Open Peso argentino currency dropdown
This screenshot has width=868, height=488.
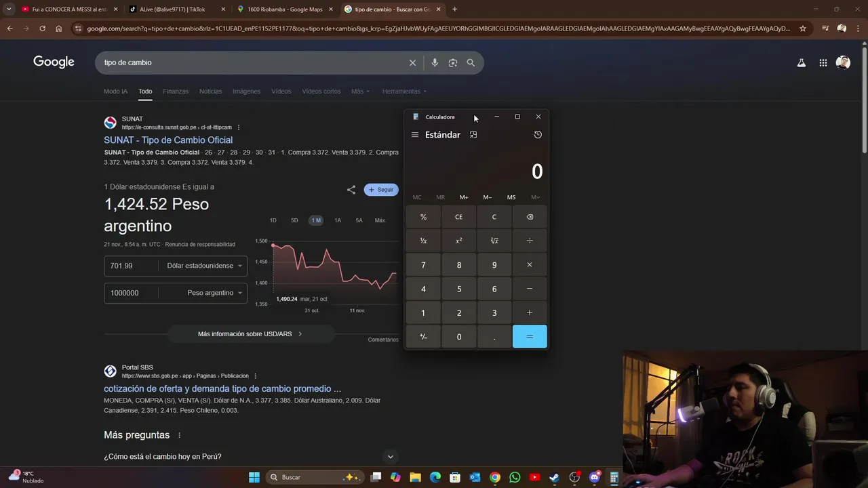[214, 293]
